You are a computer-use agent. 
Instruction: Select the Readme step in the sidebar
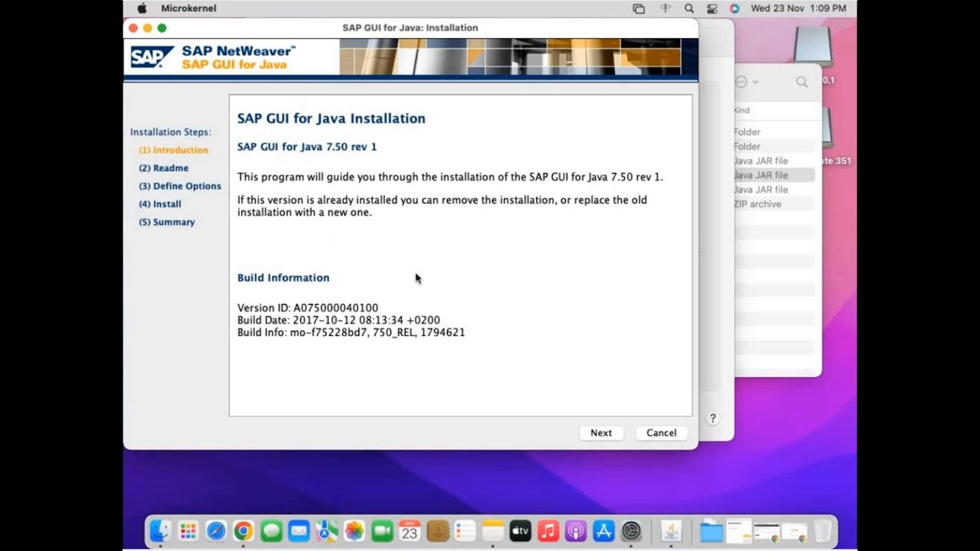[x=164, y=168]
